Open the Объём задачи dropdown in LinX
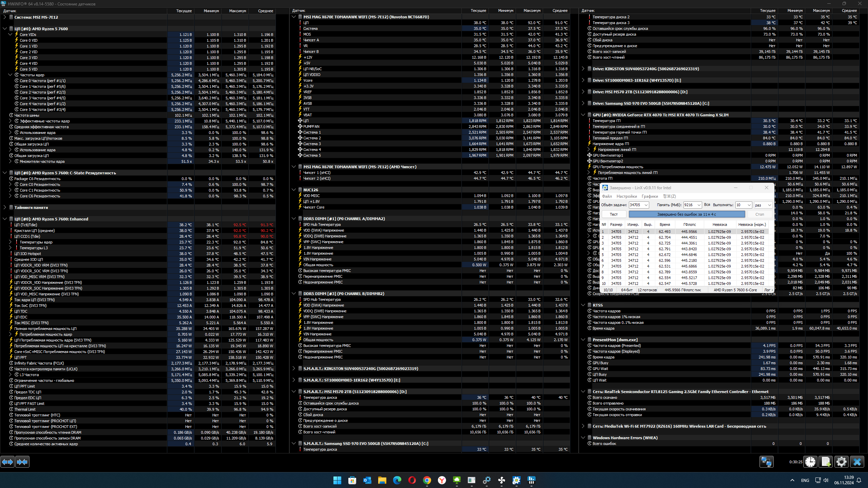The image size is (868, 488). click(646, 205)
